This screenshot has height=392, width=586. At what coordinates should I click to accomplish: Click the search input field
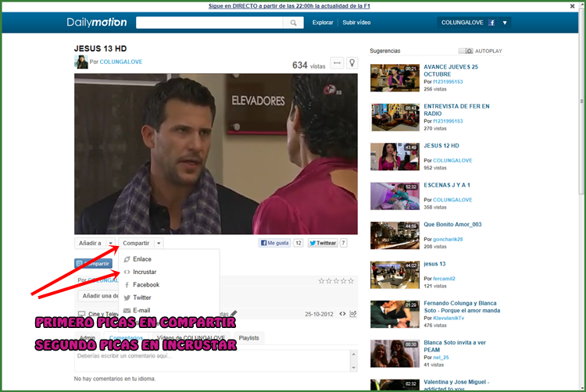pyautogui.click(x=209, y=23)
